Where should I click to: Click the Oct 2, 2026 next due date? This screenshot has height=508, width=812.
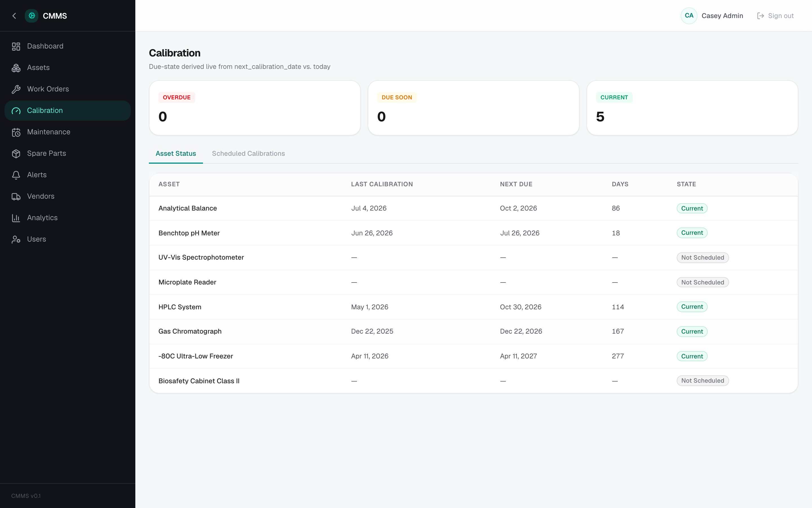tap(518, 208)
